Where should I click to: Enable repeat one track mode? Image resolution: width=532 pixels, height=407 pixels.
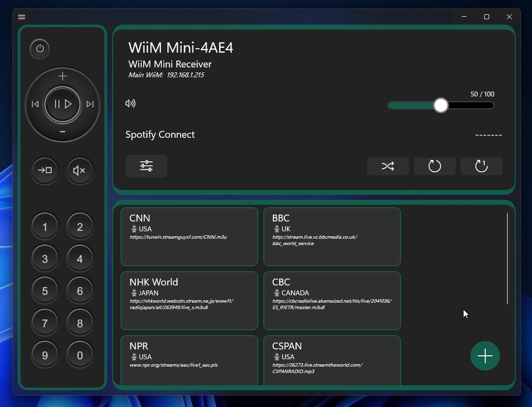coord(481,166)
